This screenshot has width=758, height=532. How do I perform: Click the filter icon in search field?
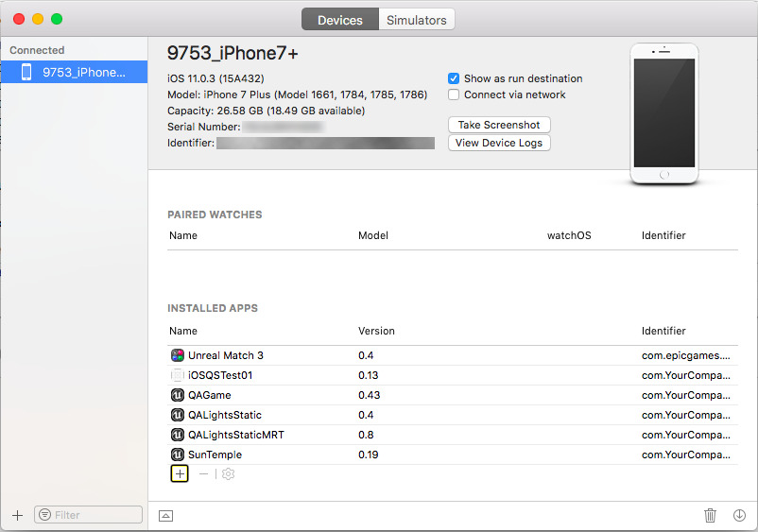click(45, 515)
